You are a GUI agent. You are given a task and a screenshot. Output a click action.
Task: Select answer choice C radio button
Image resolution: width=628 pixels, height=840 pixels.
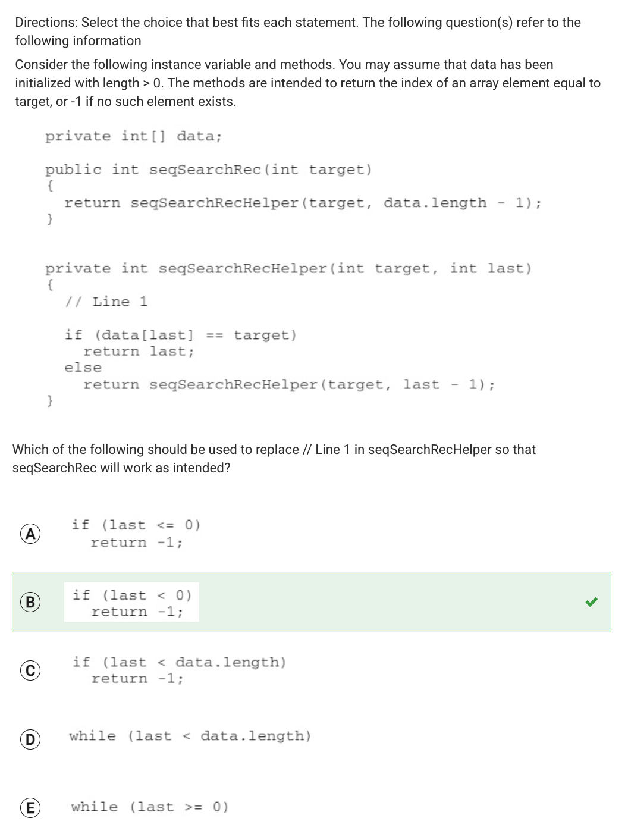click(x=30, y=670)
